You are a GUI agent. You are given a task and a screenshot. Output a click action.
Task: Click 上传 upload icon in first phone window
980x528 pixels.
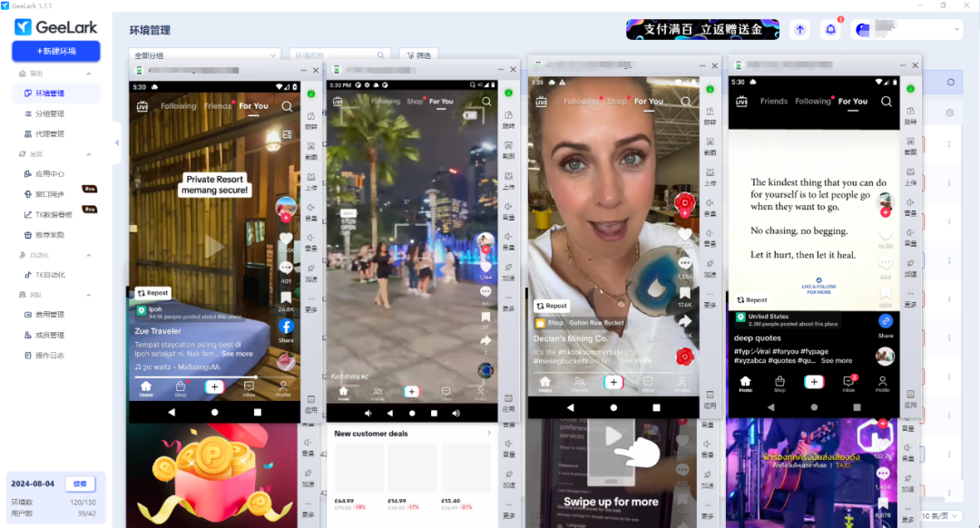310,181
